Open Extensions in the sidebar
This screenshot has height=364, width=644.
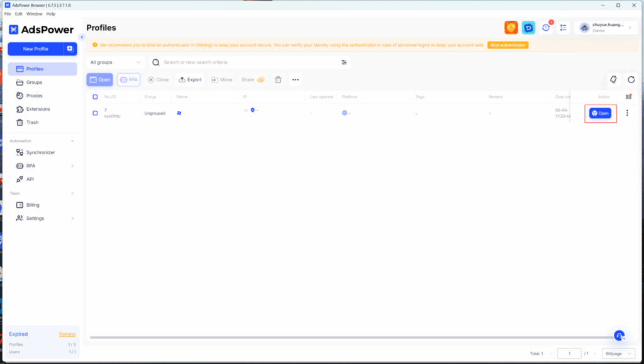[x=42, y=109]
